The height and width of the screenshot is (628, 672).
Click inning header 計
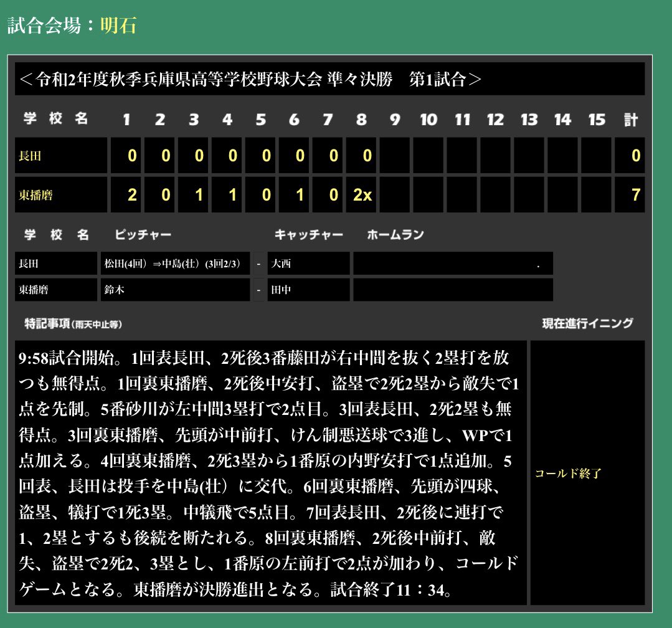pos(630,119)
